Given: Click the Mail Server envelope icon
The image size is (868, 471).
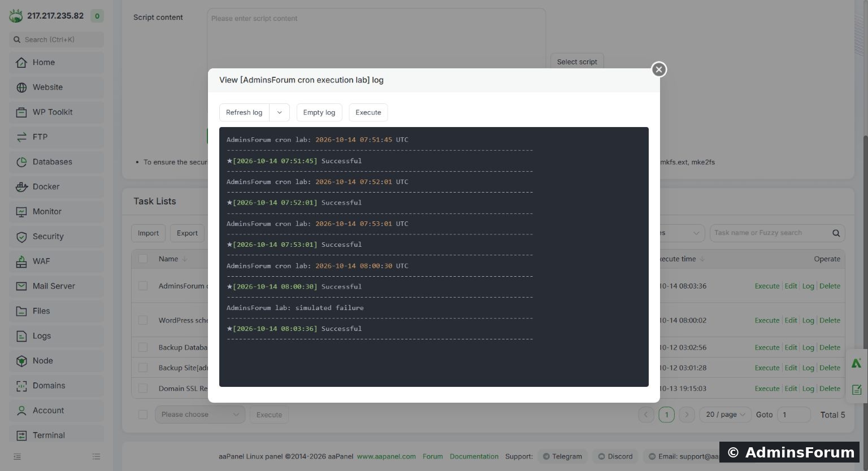Looking at the screenshot, I should (21, 286).
